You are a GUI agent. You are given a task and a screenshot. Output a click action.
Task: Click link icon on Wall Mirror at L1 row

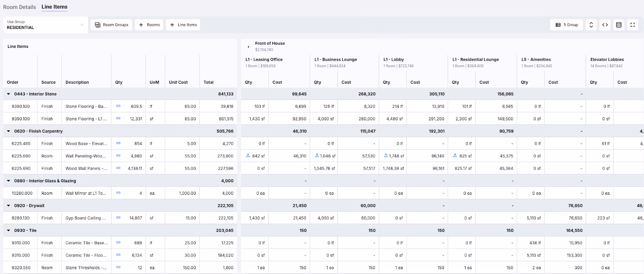pyautogui.click(x=118, y=193)
